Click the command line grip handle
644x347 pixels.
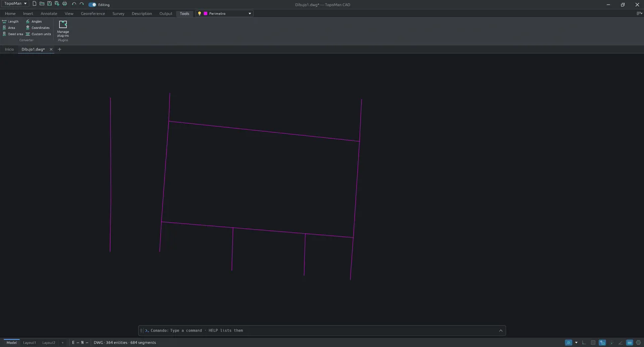click(141, 330)
